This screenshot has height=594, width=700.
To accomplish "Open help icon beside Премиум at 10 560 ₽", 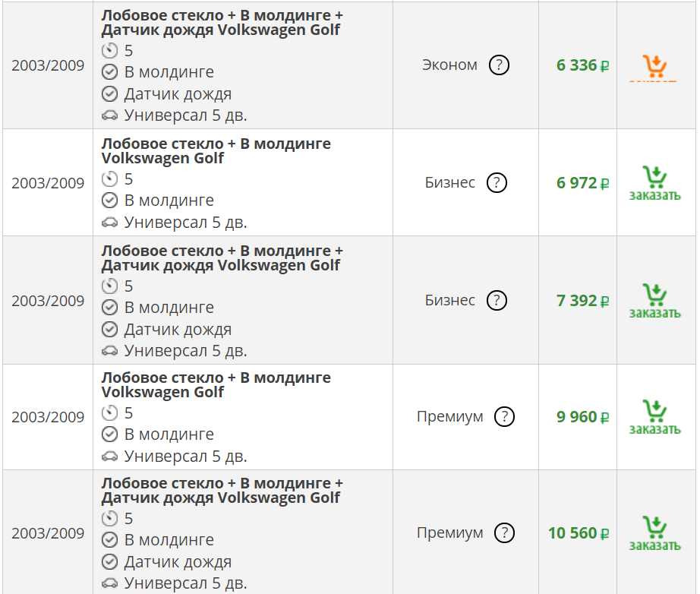I will [x=504, y=533].
